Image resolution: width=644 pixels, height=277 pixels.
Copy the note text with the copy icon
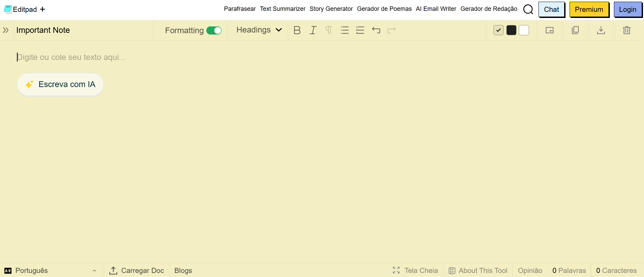pyautogui.click(x=575, y=30)
